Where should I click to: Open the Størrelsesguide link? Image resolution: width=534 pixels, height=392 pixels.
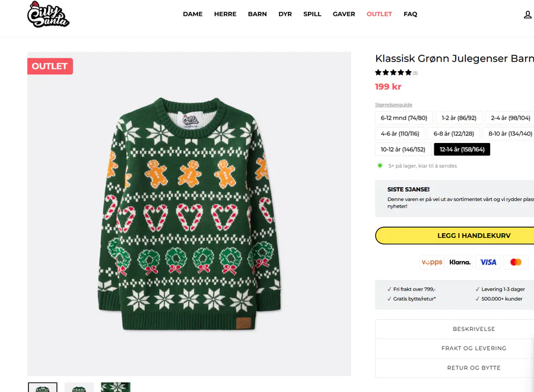pyautogui.click(x=393, y=105)
